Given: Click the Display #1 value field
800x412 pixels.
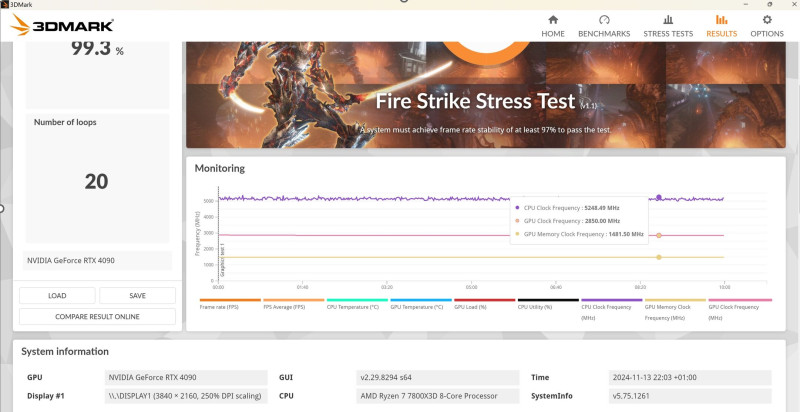Looking at the screenshot, I should [x=186, y=396].
